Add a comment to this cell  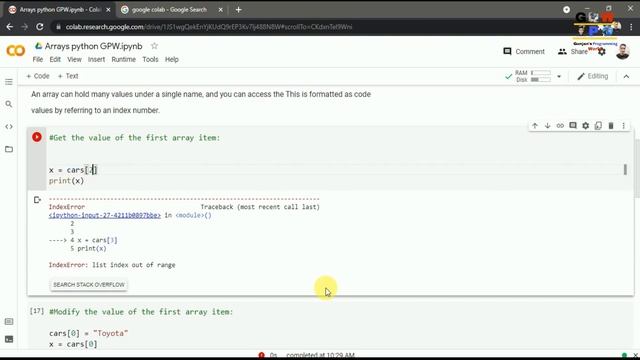(573, 126)
